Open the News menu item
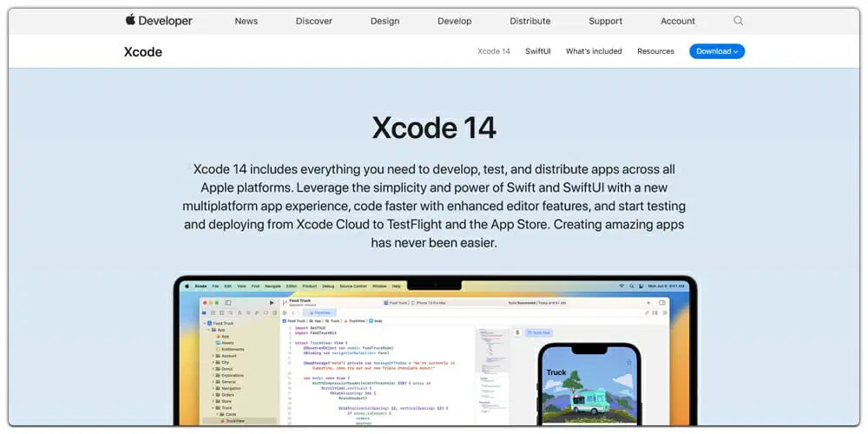The width and height of the screenshot is (868, 434). pyautogui.click(x=246, y=21)
